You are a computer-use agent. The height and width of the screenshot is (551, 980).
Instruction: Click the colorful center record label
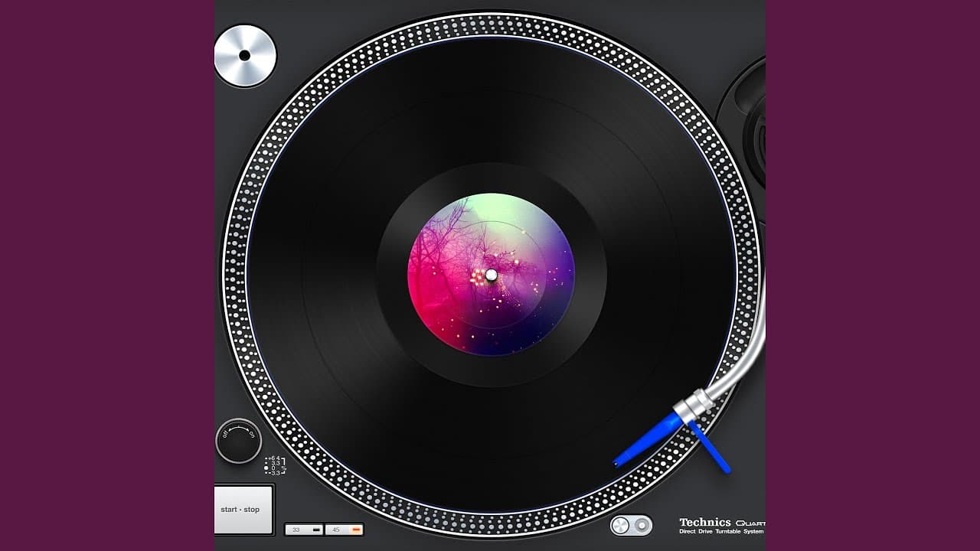tap(491, 275)
